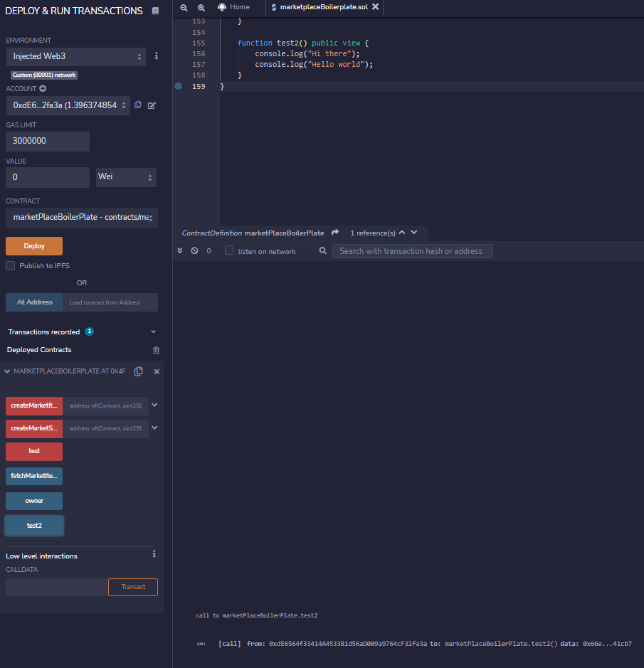Open info tooltip beside Environment dropdown
This screenshot has width=644, height=668.
click(x=156, y=56)
